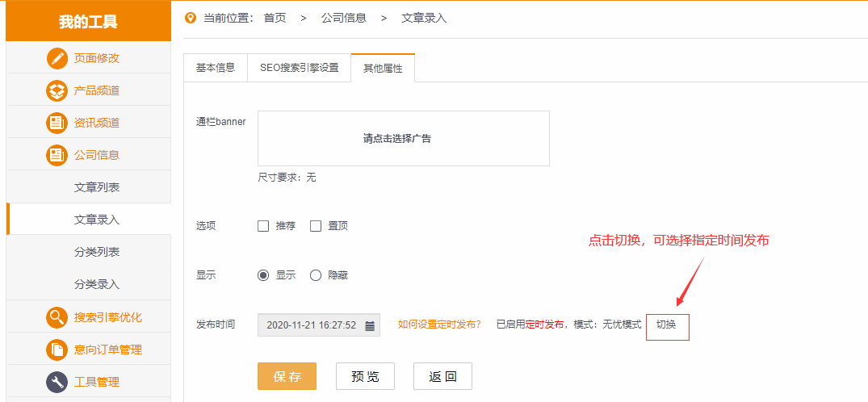Click the document icon beside 意向订单管理
The width and height of the screenshot is (868, 402).
(x=57, y=350)
